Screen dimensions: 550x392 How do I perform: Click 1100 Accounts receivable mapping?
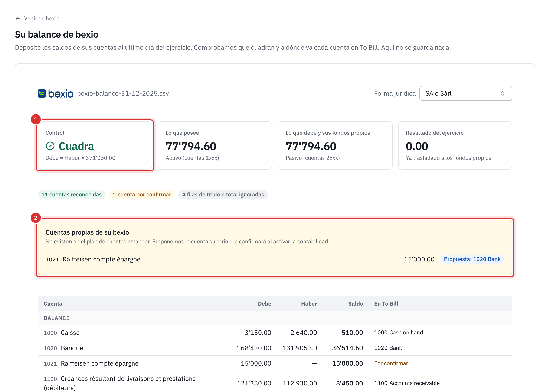coord(407,383)
